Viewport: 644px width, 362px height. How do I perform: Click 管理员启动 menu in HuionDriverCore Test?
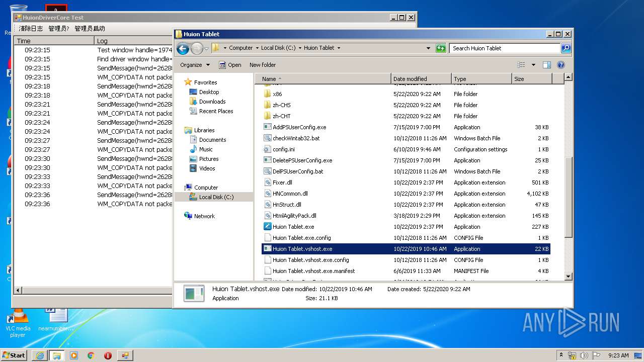click(x=90, y=28)
